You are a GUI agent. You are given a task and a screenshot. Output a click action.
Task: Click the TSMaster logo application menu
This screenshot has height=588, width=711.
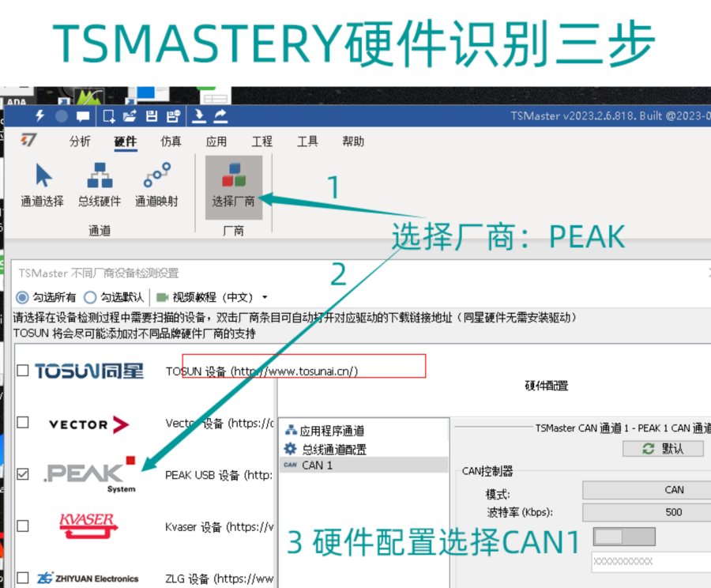28,140
